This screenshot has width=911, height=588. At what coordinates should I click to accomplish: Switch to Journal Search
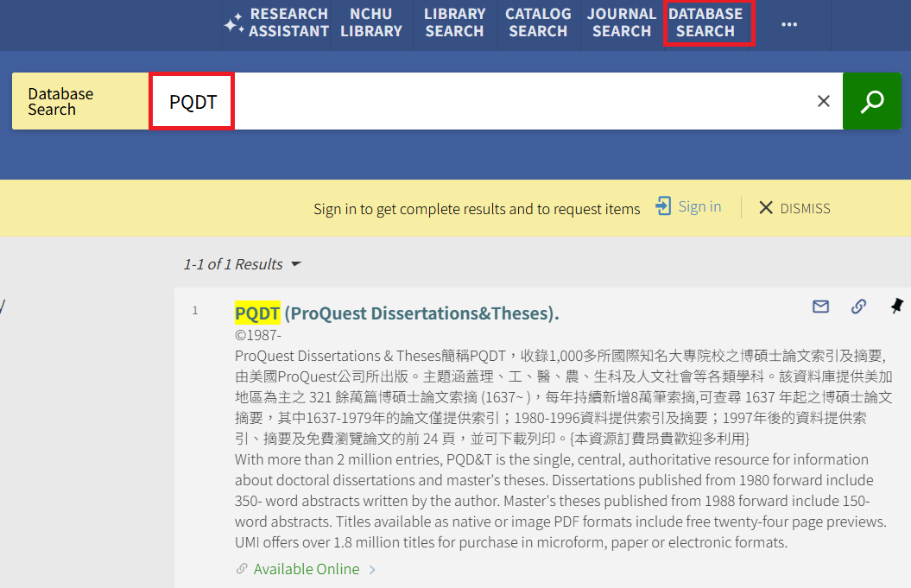click(622, 22)
